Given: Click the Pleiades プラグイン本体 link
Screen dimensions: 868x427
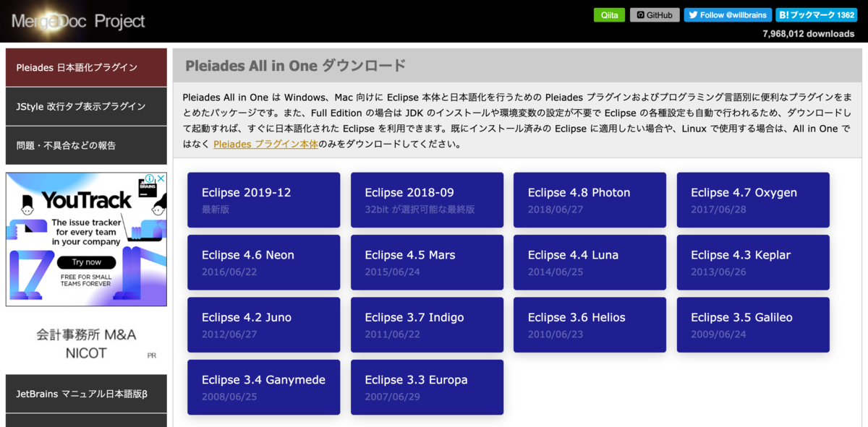Looking at the screenshot, I should 265,144.
